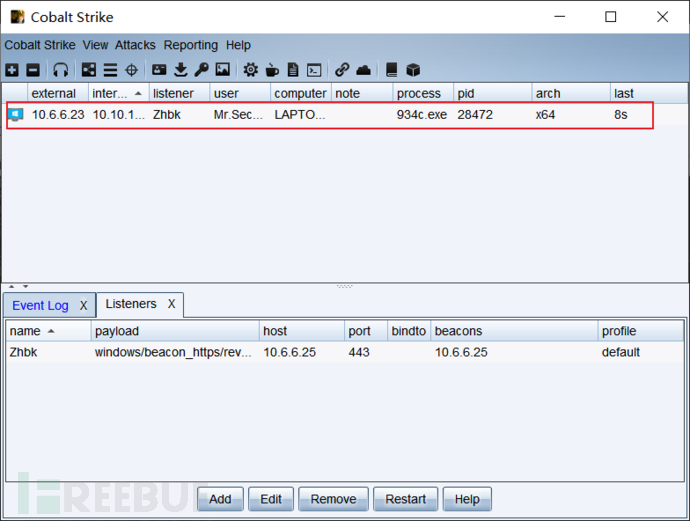
Task: Sort sessions by arch column header
Action: [571, 93]
